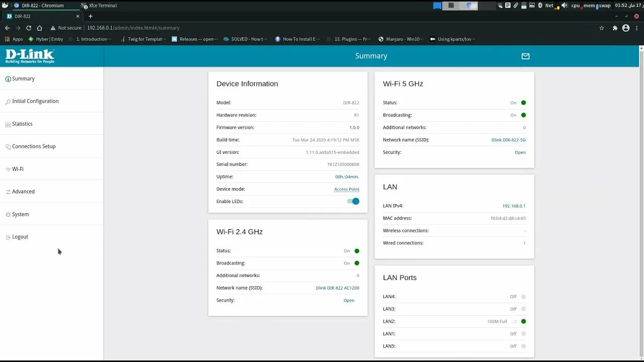Open the Access Point device mode link

click(347, 190)
